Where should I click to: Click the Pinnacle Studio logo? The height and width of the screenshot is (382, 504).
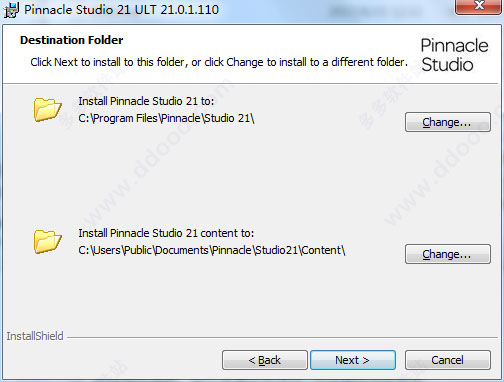tap(454, 55)
